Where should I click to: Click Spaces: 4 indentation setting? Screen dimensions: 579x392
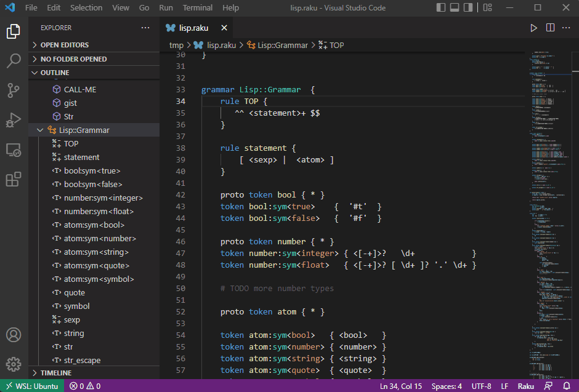point(447,386)
